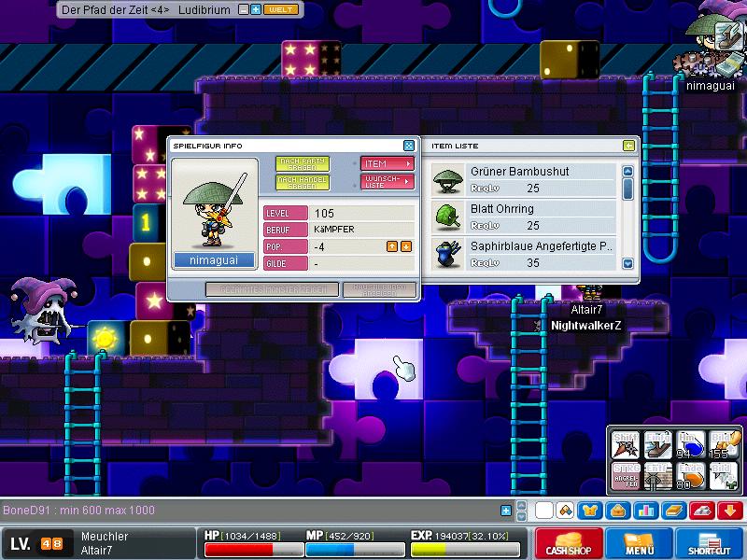Lower nimaguai's popularity with down arrow
The image size is (747, 560).
[406, 246]
